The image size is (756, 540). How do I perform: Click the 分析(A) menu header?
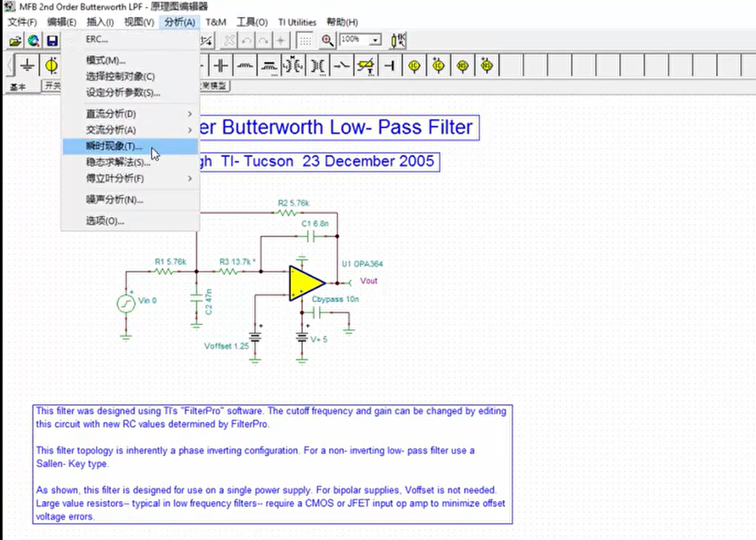(x=179, y=22)
